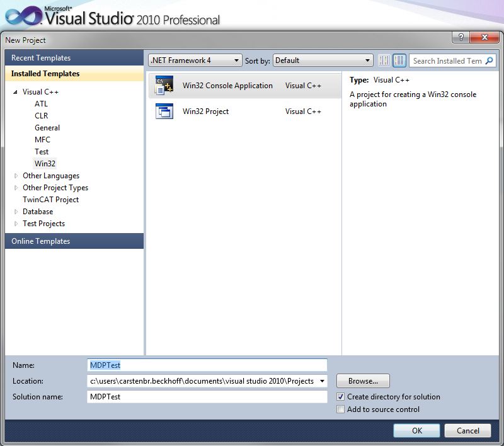Click the search magnifier icon
504x446 pixels.
pos(490,60)
